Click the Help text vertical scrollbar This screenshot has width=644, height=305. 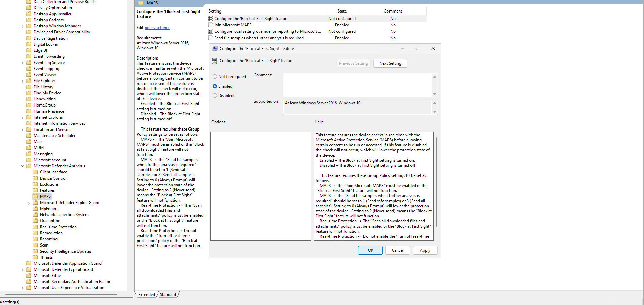coord(437,182)
